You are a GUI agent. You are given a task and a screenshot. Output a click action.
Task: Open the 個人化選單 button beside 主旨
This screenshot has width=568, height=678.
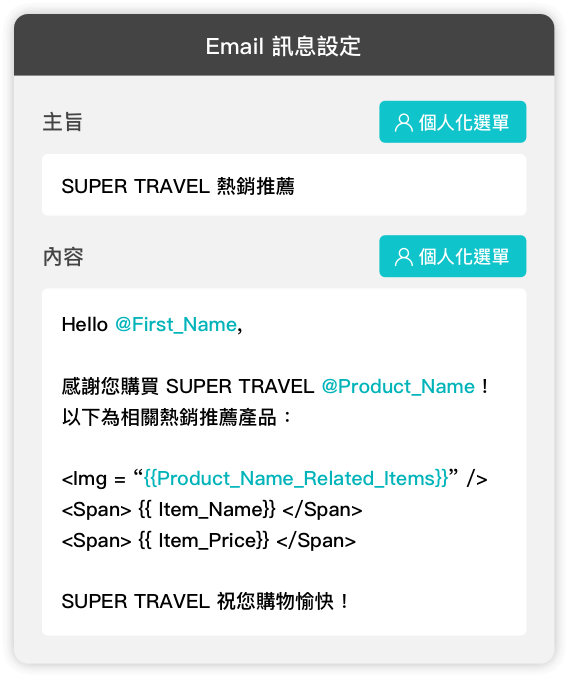click(453, 122)
